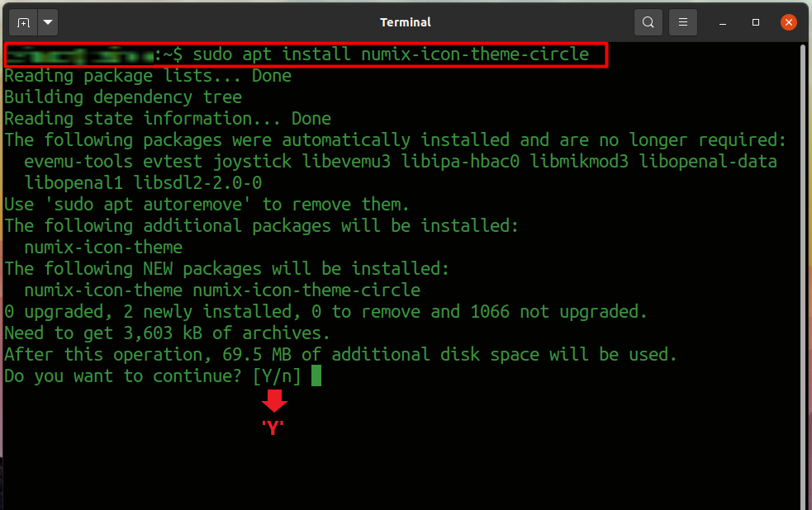
Task: Minimize the Terminal window
Action: point(723,22)
